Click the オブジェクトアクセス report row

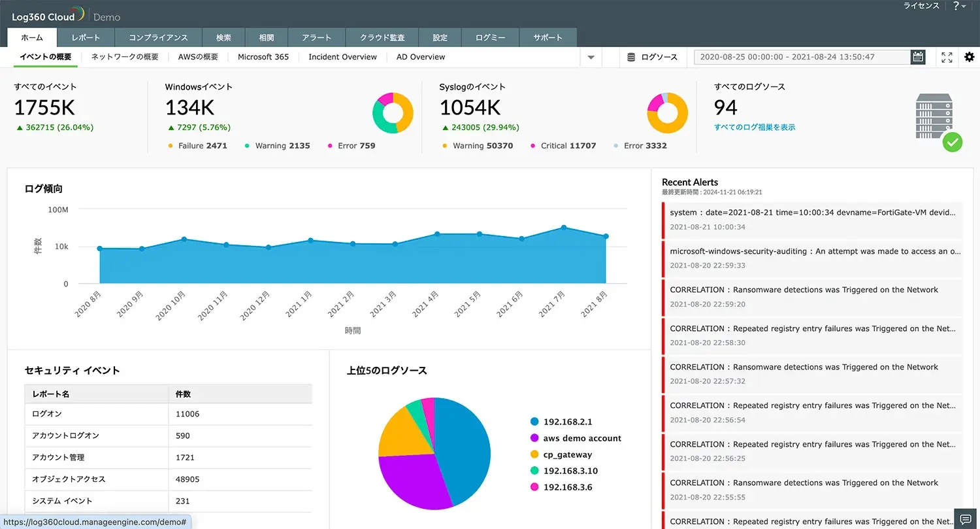[x=169, y=479]
